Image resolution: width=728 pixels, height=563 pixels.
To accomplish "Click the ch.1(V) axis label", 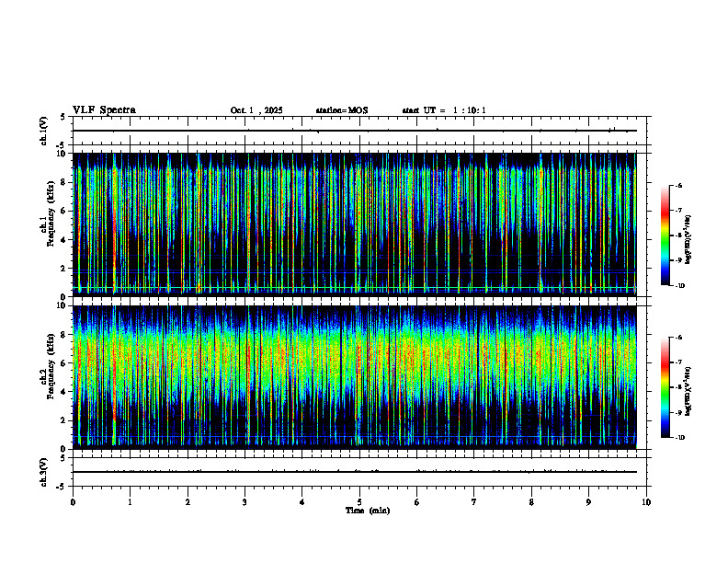I will 44,131.
